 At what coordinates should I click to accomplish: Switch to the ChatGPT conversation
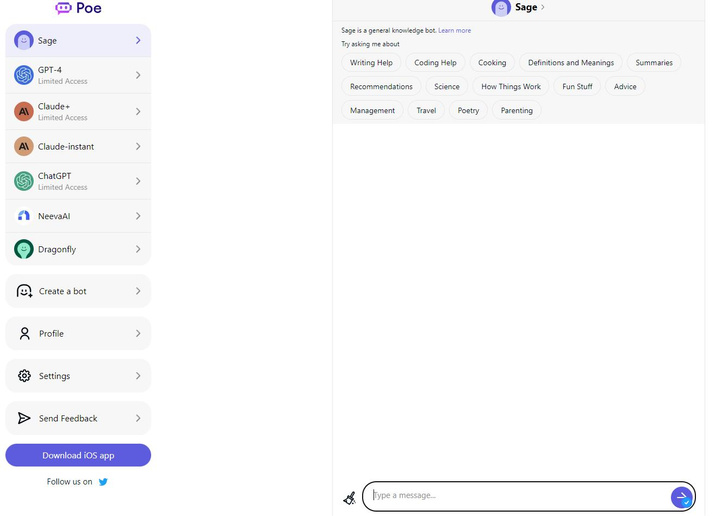(x=78, y=181)
